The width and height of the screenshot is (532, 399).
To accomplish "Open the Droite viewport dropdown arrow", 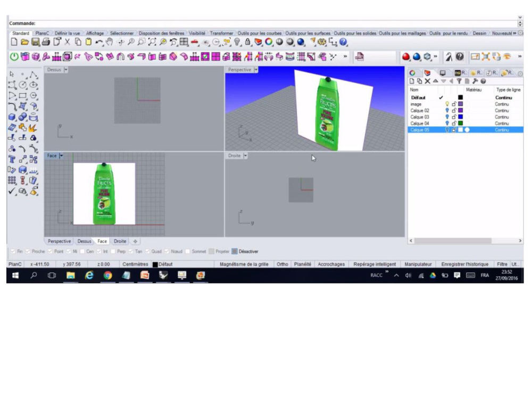I will click(x=245, y=156).
